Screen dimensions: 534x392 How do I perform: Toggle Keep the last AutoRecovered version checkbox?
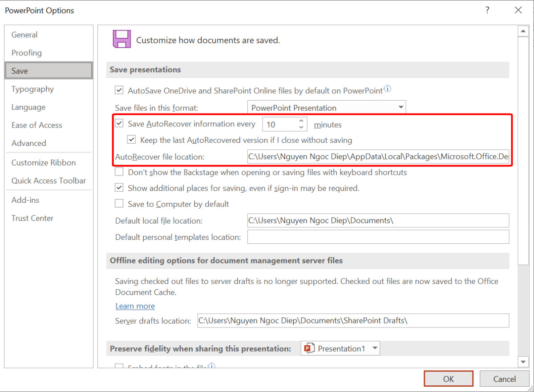click(x=131, y=140)
